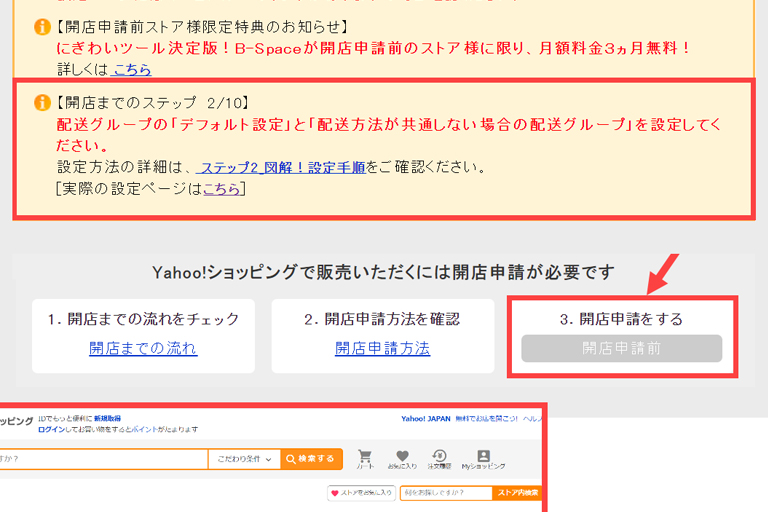Click the heading Yahoo!ショッピングで販売いただくには開店申請が必要です
Screen dimensions: 768x512
(x=383, y=272)
